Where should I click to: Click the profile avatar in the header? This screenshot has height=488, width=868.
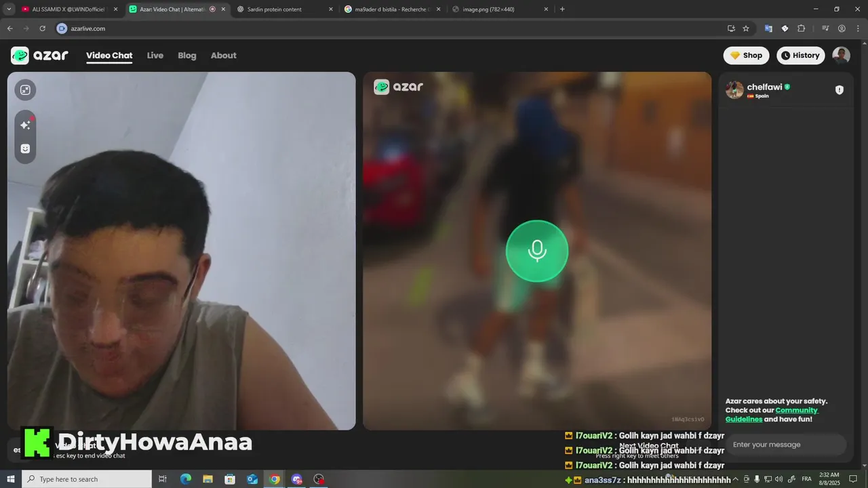[x=841, y=56]
